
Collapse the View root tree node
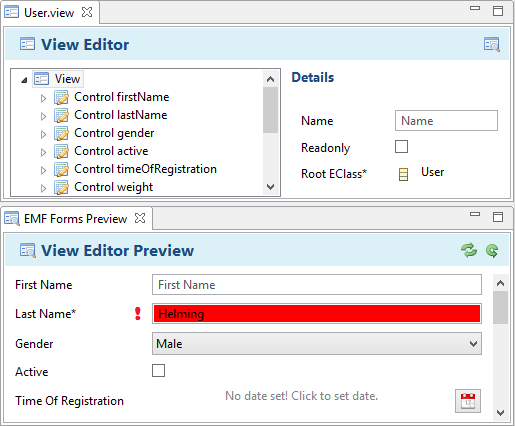tap(24, 80)
